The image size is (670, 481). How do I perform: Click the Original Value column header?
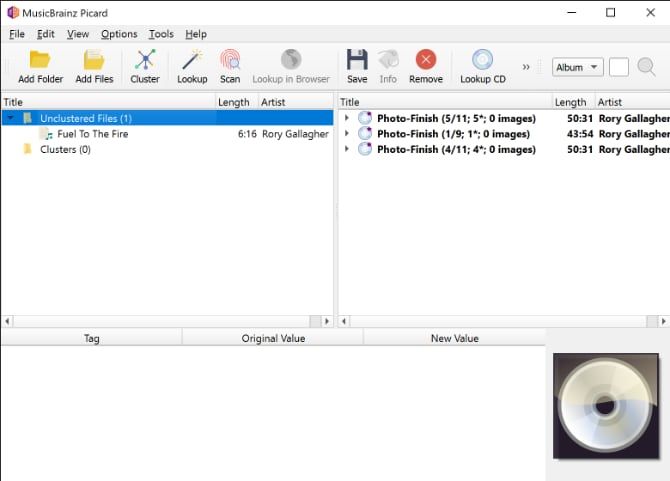[273, 338]
